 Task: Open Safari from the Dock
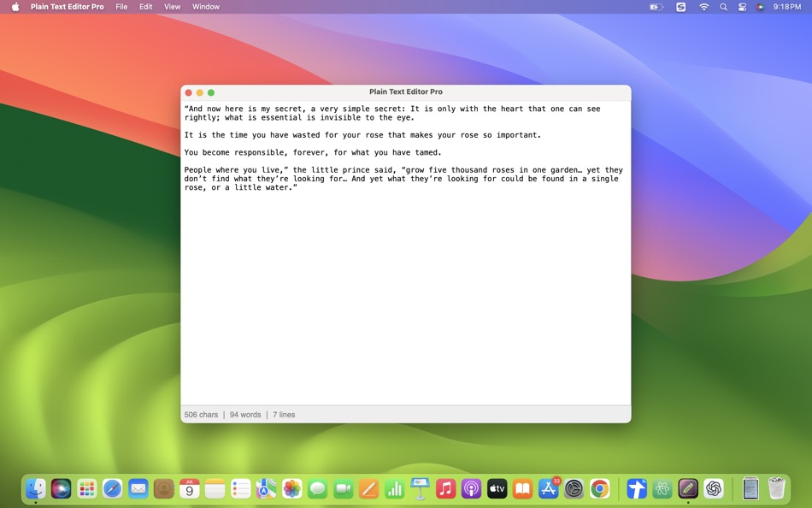click(112, 488)
